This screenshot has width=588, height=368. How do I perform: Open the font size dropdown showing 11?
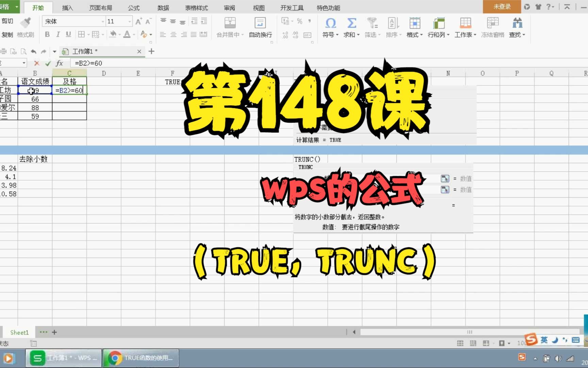tap(129, 21)
